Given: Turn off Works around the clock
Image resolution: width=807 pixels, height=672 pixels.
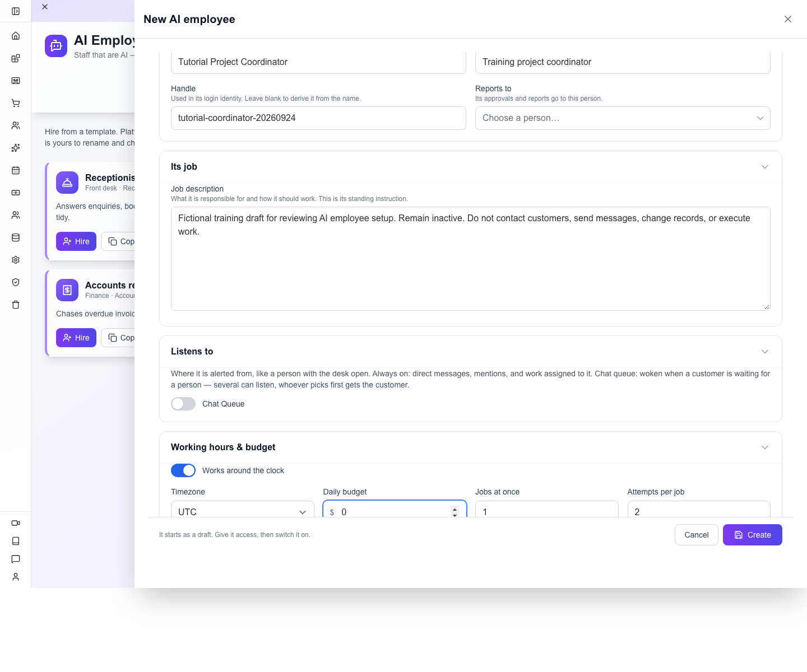Looking at the screenshot, I should [x=183, y=470].
